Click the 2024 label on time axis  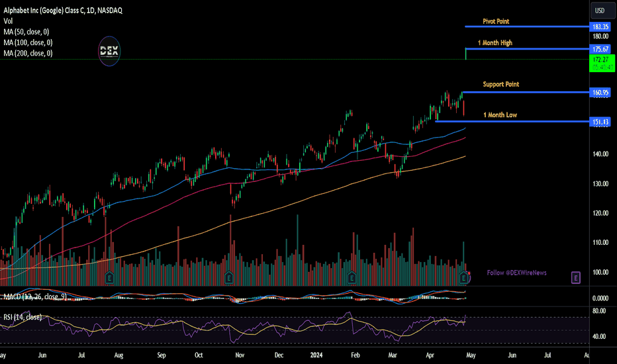(x=316, y=355)
